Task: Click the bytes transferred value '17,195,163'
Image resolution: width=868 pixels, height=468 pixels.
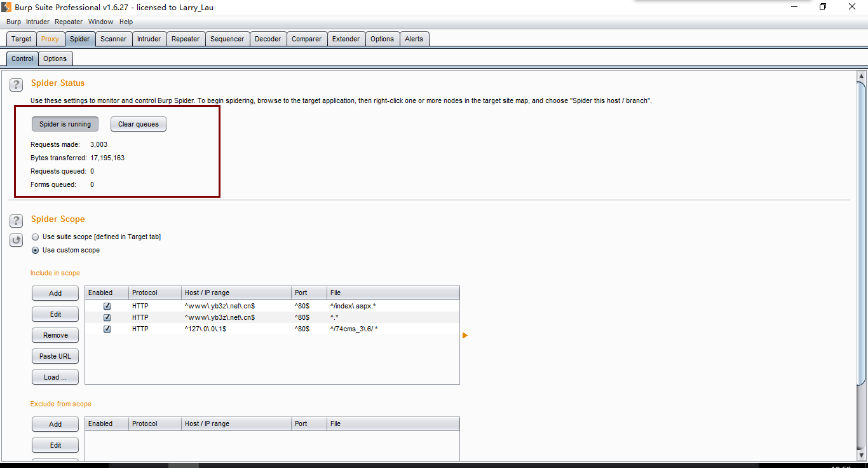Action: 107,158
